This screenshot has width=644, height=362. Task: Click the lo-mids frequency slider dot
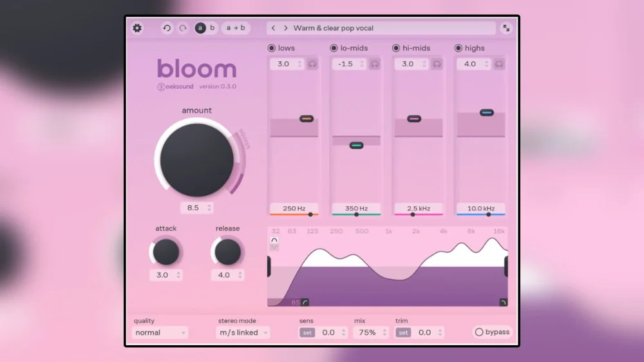[x=357, y=214]
